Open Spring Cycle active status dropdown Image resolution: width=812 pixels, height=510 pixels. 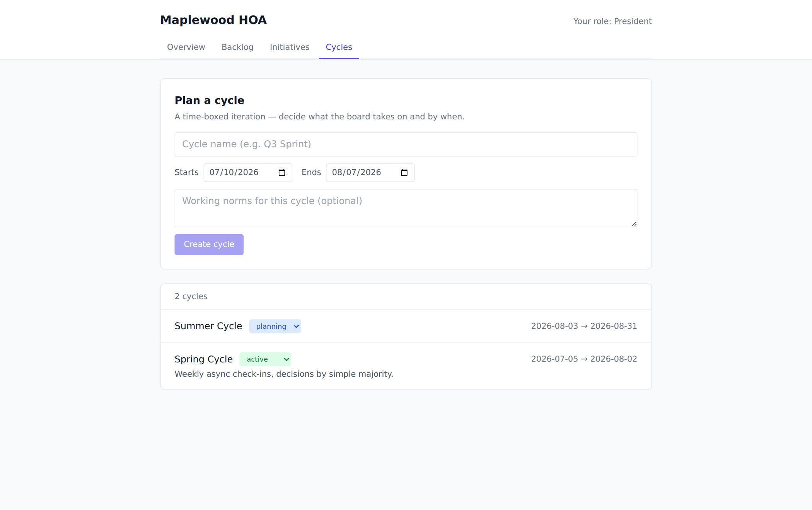[x=265, y=359]
